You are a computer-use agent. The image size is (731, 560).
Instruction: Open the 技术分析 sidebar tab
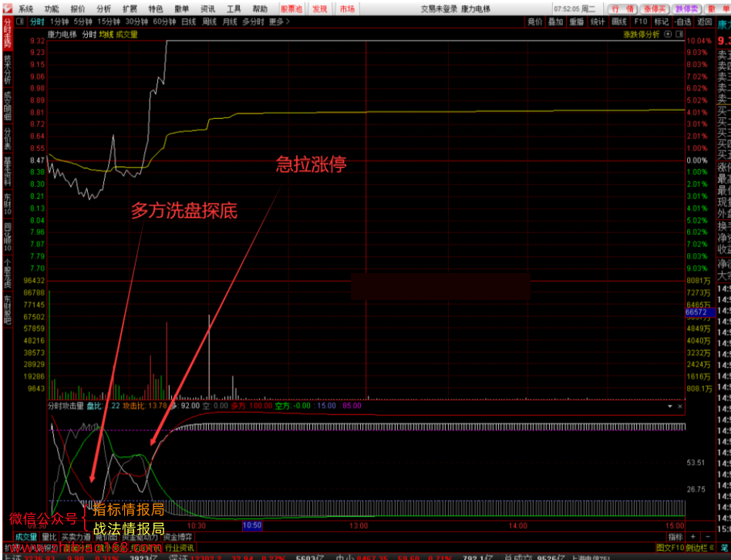tap(8, 70)
